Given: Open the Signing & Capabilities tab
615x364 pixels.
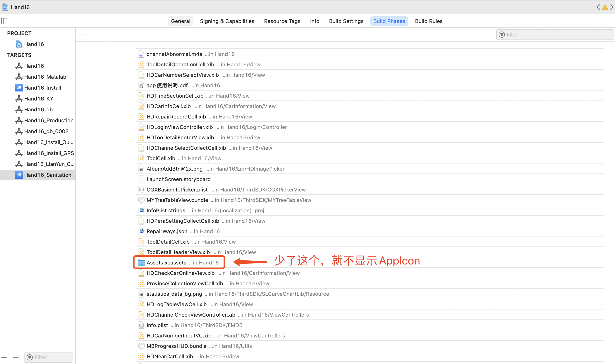Looking at the screenshot, I should pyautogui.click(x=227, y=21).
